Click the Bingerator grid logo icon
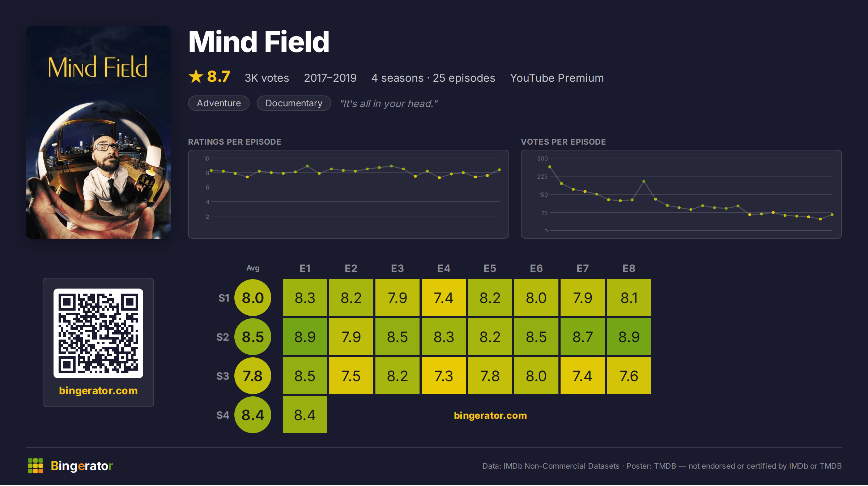 click(x=35, y=466)
